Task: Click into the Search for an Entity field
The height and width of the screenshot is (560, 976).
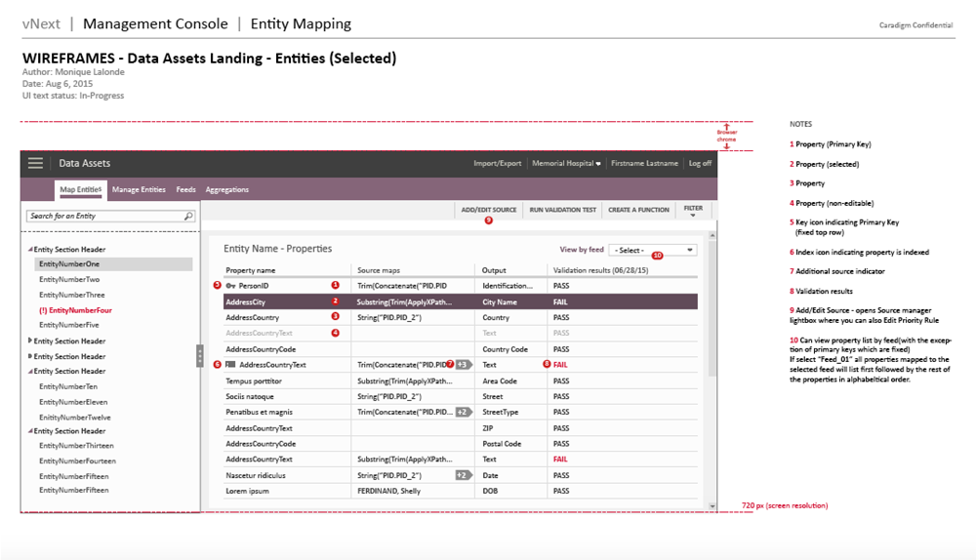Action: [102, 216]
